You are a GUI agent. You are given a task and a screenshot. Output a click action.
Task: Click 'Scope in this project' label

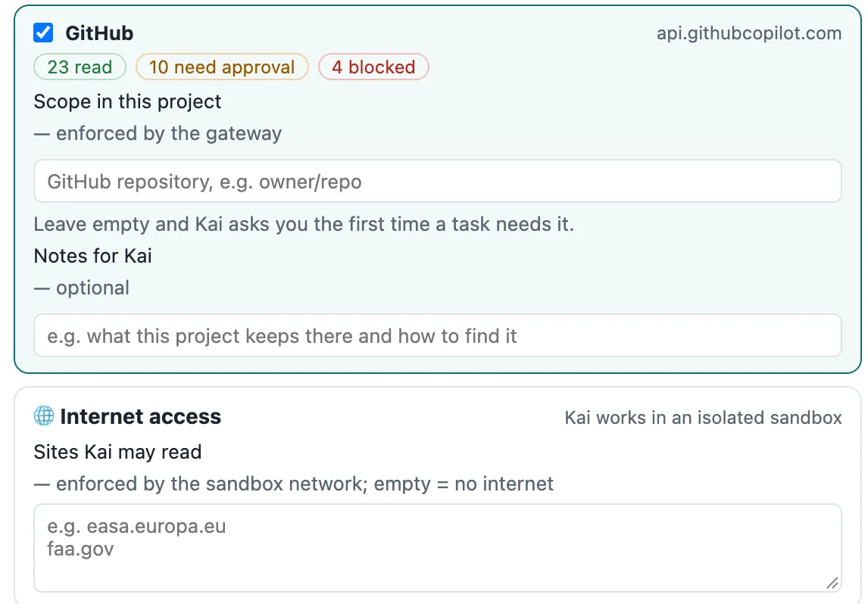pos(127,101)
